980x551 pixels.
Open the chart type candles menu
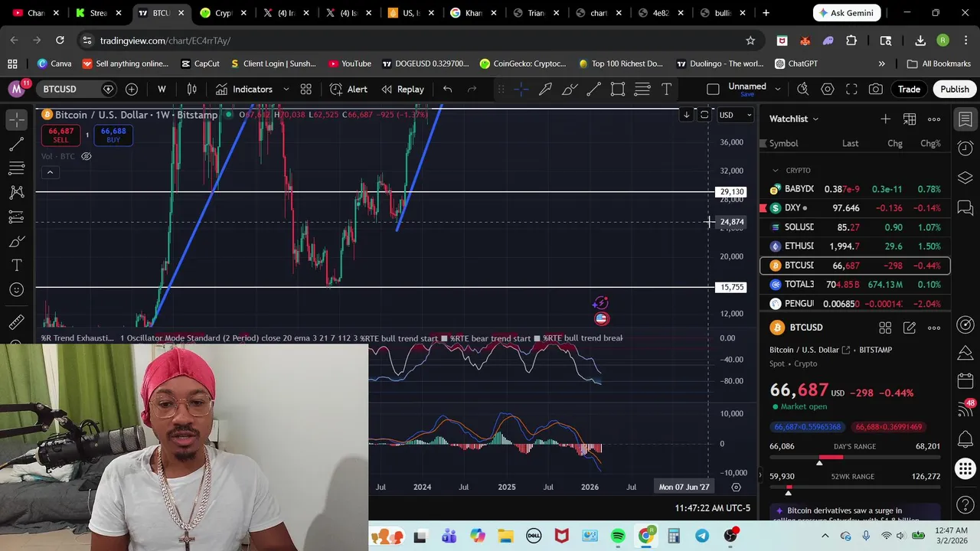point(192,90)
